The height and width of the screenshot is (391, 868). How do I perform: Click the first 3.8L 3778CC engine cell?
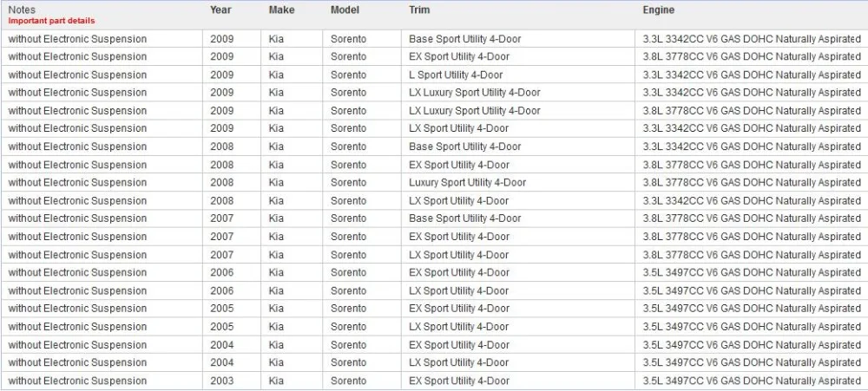click(752, 57)
